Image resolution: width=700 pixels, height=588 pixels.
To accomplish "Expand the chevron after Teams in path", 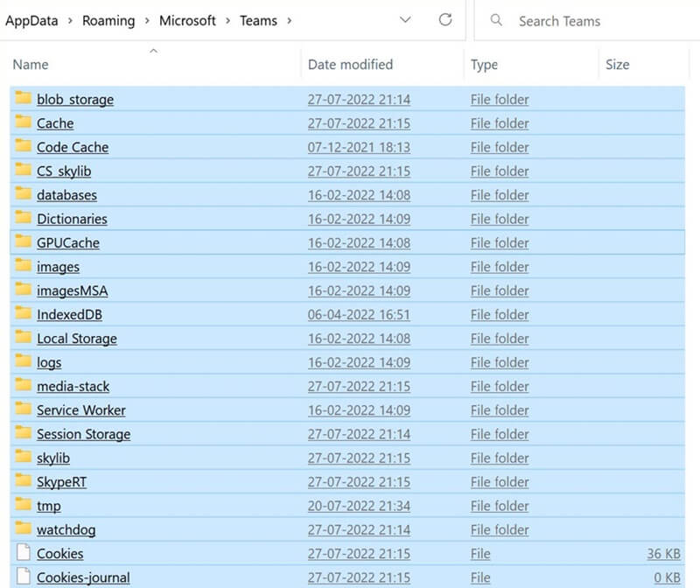I will (x=290, y=20).
